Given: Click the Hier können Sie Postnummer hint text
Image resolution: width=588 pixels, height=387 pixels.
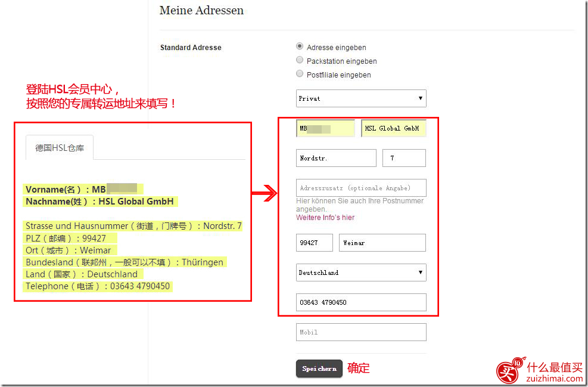Looking at the screenshot, I should click(360, 205).
